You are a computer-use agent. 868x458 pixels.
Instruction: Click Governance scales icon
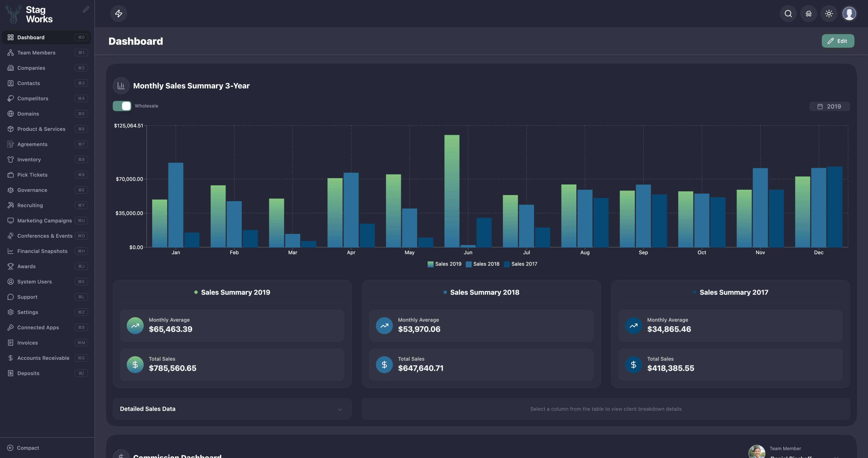(10, 190)
